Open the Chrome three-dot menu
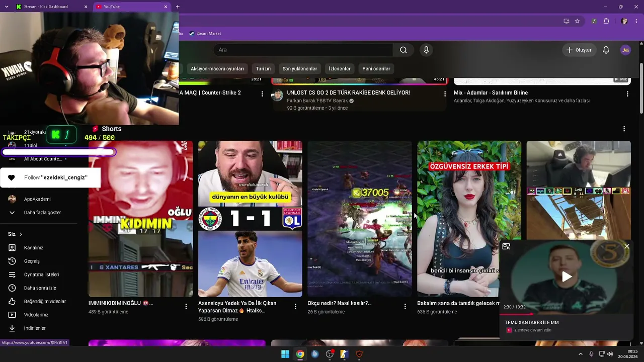 point(636,21)
